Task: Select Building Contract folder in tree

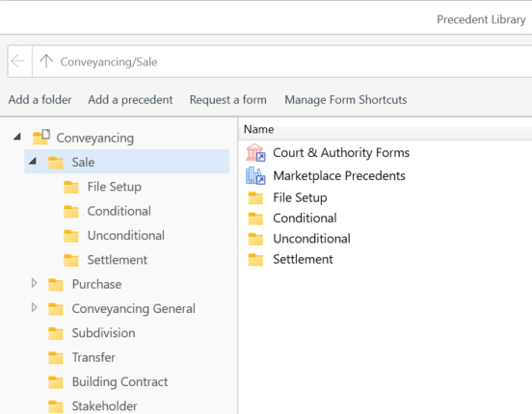Action: coord(120,382)
